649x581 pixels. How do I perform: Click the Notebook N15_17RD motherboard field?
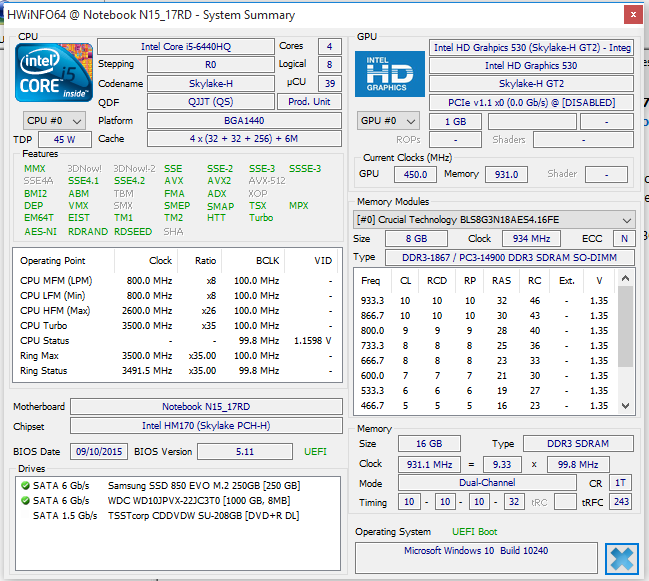(206, 407)
